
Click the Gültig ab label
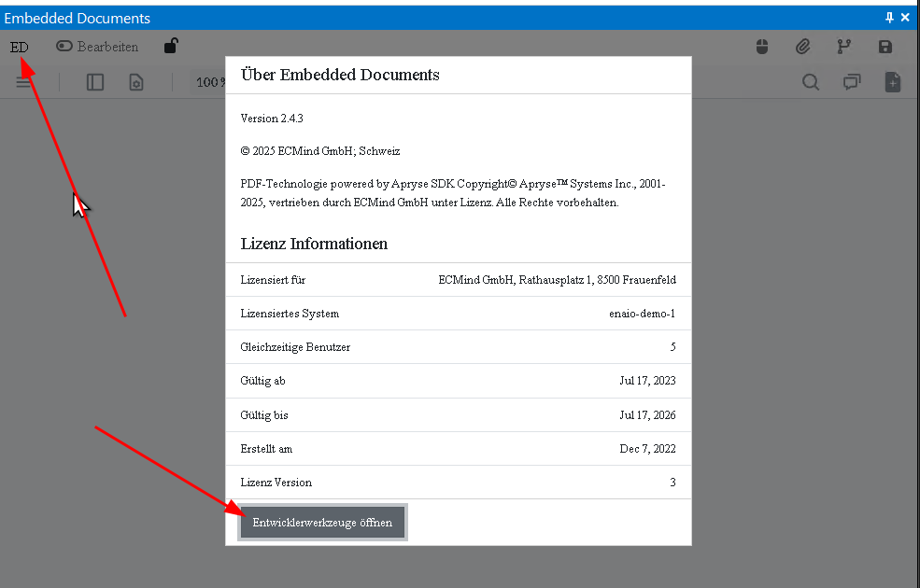tap(262, 381)
